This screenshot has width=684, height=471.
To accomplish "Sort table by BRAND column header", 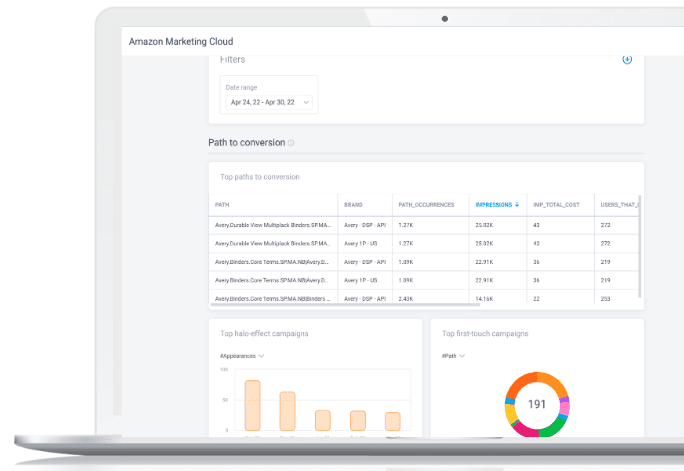I will click(353, 205).
